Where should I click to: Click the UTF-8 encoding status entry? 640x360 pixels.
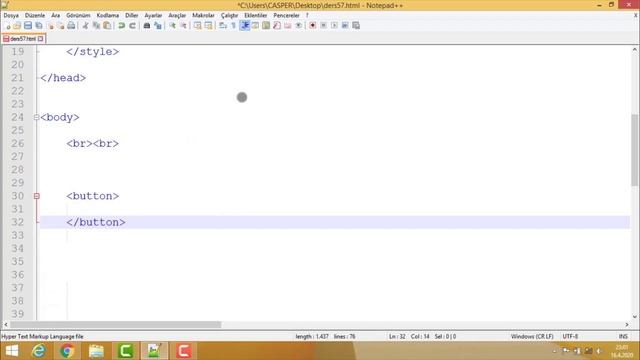click(570, 337)
